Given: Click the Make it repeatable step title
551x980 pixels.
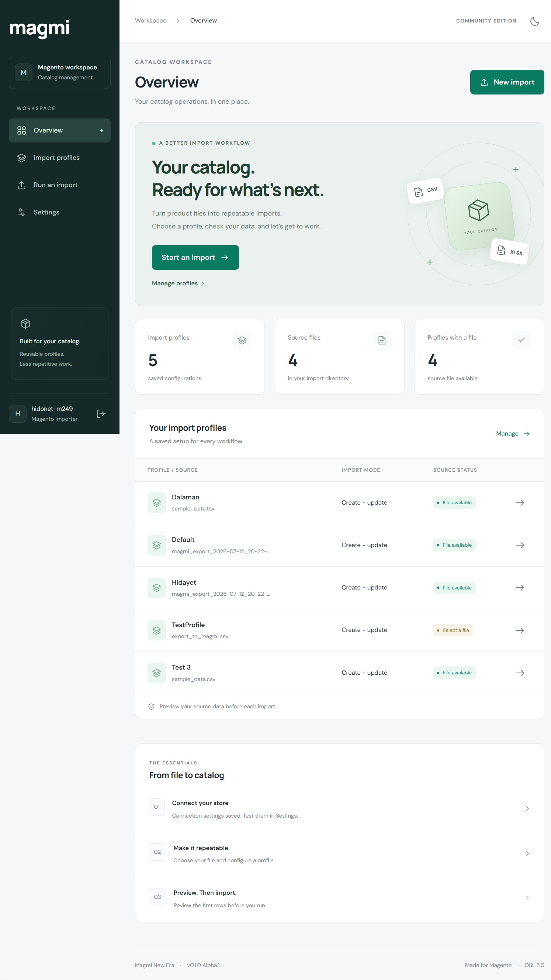Looking at the screenshot, I should 201,848.
